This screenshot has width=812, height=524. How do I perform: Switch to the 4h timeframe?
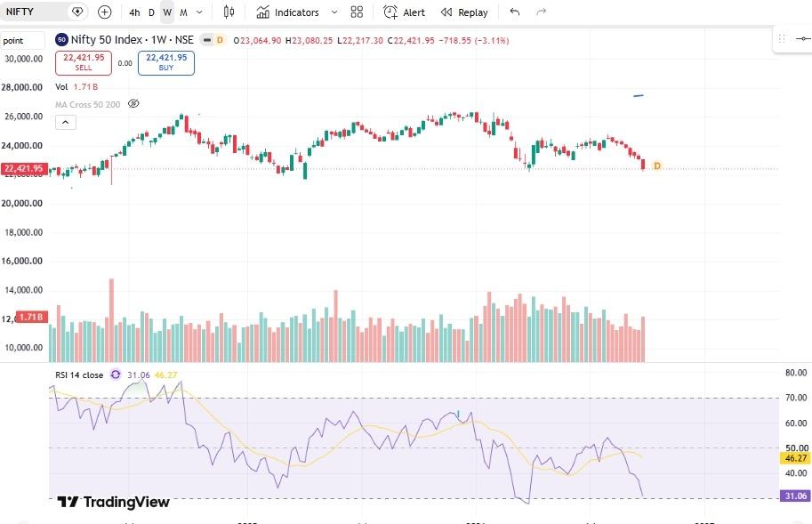click(134, 12)
